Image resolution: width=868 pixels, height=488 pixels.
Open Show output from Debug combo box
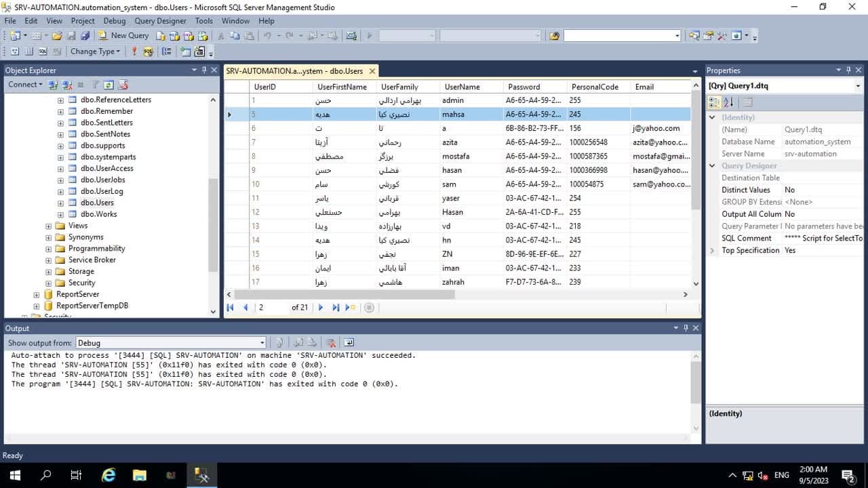click(x=171, y=343)
